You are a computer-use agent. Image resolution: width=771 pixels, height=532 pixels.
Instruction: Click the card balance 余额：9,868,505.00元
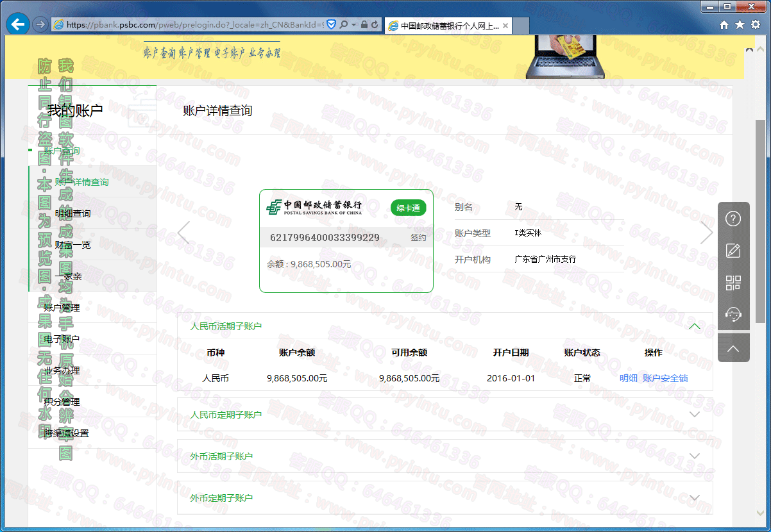[x=309, y=264]
